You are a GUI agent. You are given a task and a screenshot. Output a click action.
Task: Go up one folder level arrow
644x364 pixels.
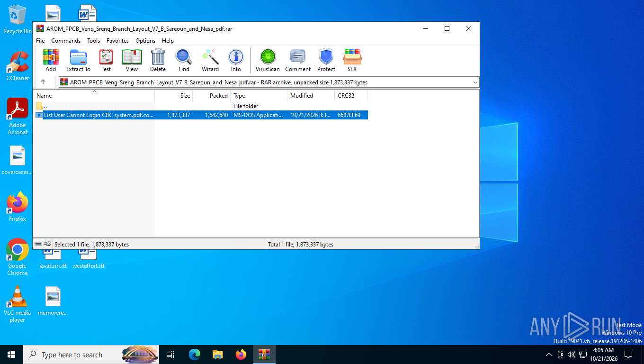coord(43,82)
